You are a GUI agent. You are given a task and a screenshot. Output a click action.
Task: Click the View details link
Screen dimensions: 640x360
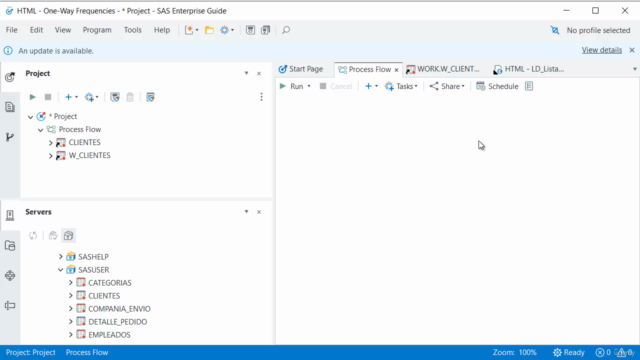tap(602, 50)
